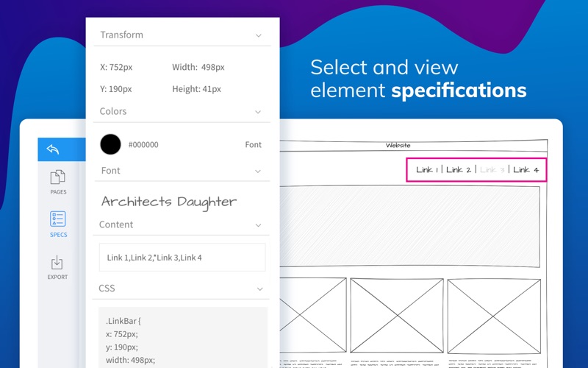
Task: Click Link 1 in the wireframe
Action: (x=426, y=170)
